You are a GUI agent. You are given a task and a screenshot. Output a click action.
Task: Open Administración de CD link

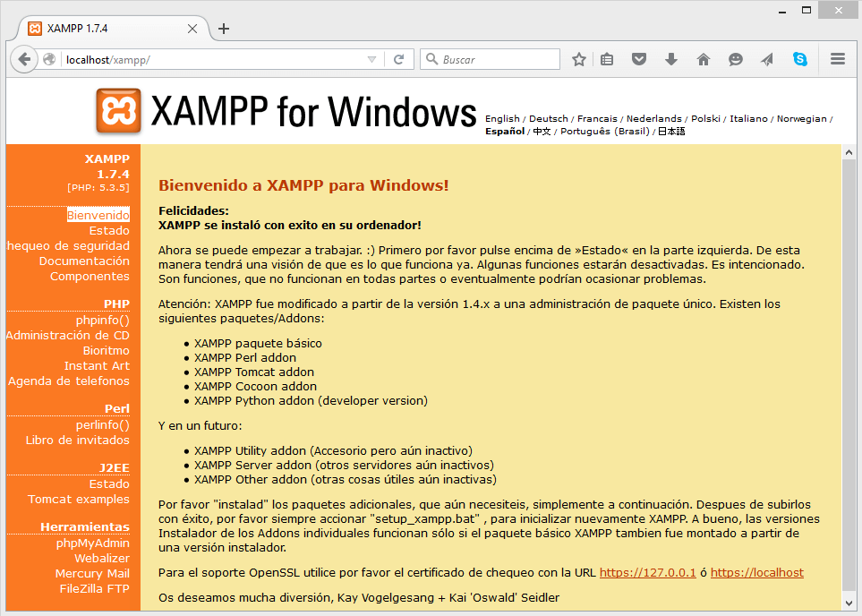pos(68,336)
